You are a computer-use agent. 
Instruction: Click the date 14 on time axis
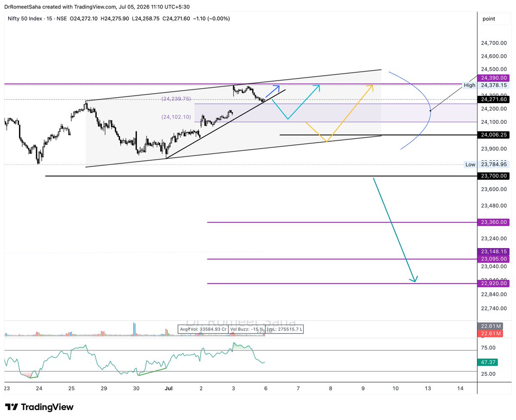(460, 388)
